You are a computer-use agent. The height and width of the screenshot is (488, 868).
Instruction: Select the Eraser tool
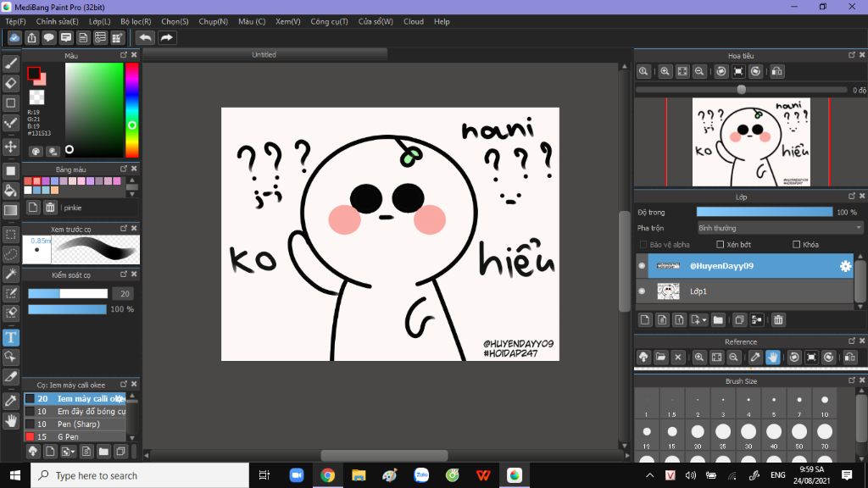tap(11, 83)
